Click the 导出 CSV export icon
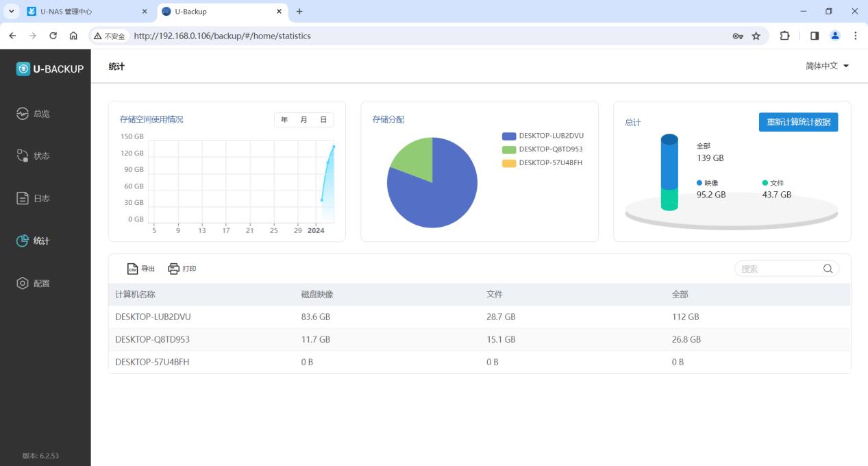 [133, 269]
